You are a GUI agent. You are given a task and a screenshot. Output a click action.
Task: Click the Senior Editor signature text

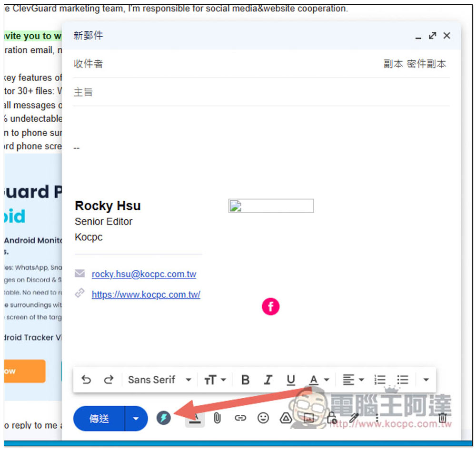[x=103, y=222]
